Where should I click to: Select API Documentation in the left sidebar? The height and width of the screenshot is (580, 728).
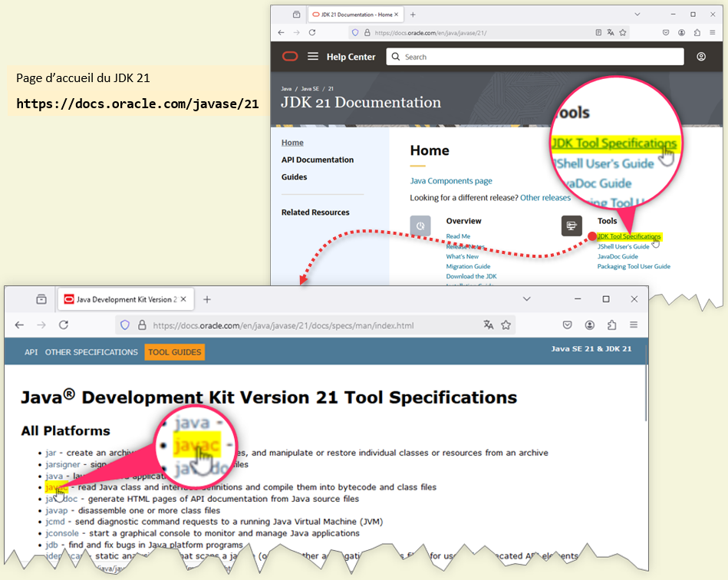(x=318, y=160)
